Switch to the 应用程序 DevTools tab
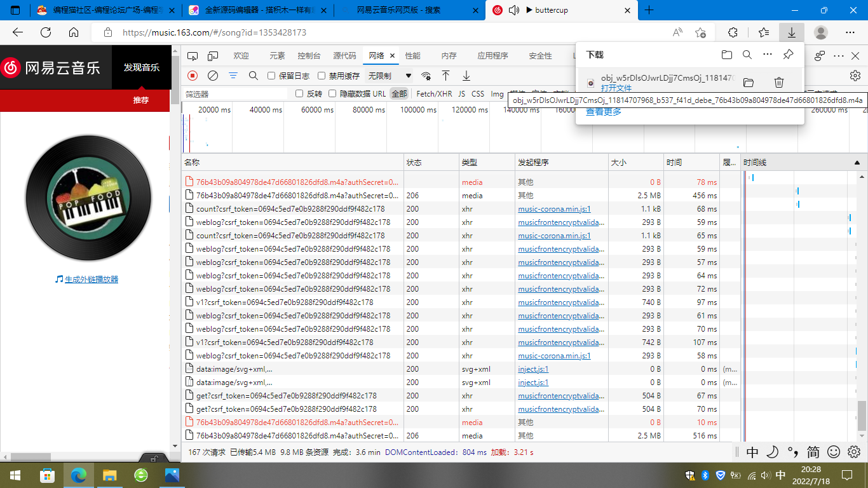The height and width of the screenshot is (488, 868). 493,56
